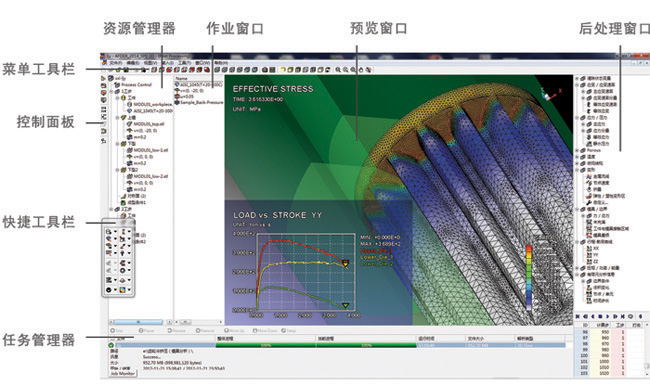Select the YY load-stroke curve item
This screenshot has width=650, height=385.
tap(596, 255)
